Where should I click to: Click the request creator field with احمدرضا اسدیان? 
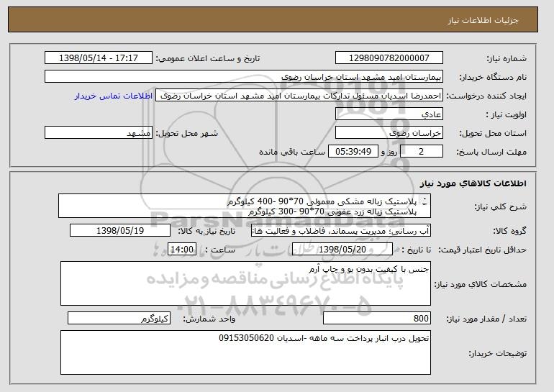[x=299, y=96]
